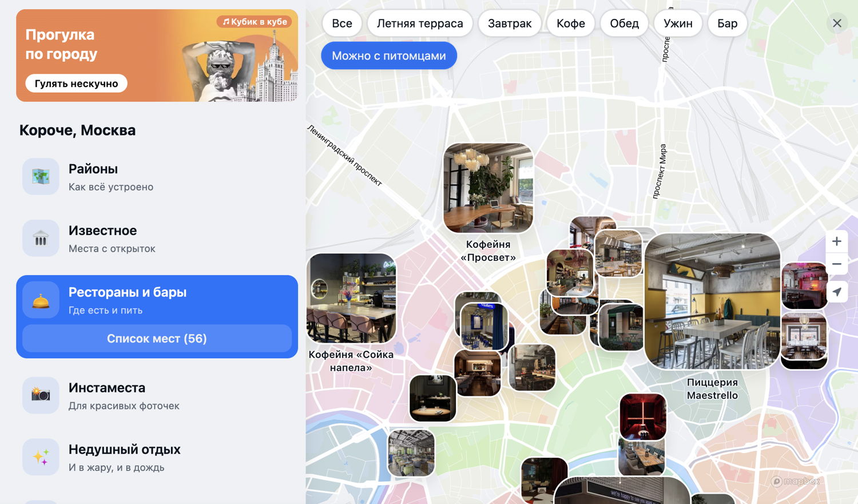Open the green awning storefront thumbnail
Image resolution: width=858 pixels, height=504 pixels.
pos(621,327)
